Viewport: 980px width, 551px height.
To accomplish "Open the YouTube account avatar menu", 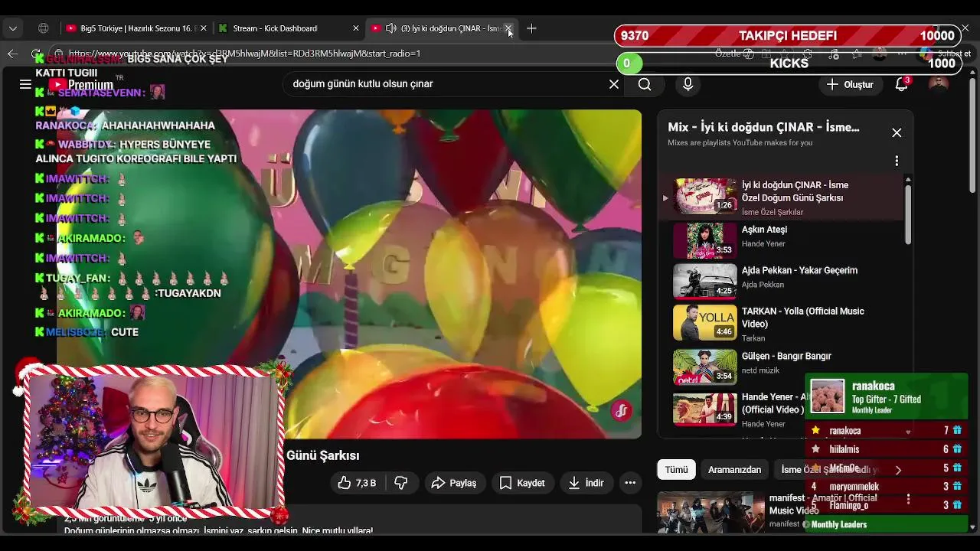I will tap(939, 84).
